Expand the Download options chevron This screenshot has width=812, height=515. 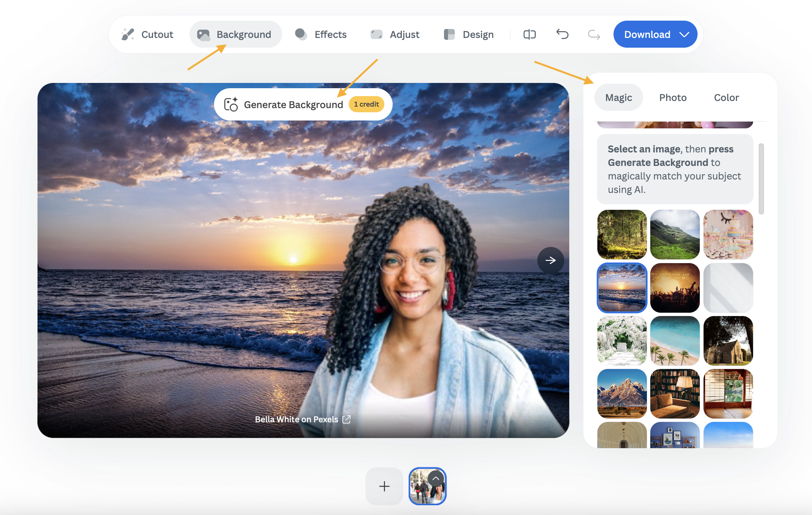click(684, 35)
